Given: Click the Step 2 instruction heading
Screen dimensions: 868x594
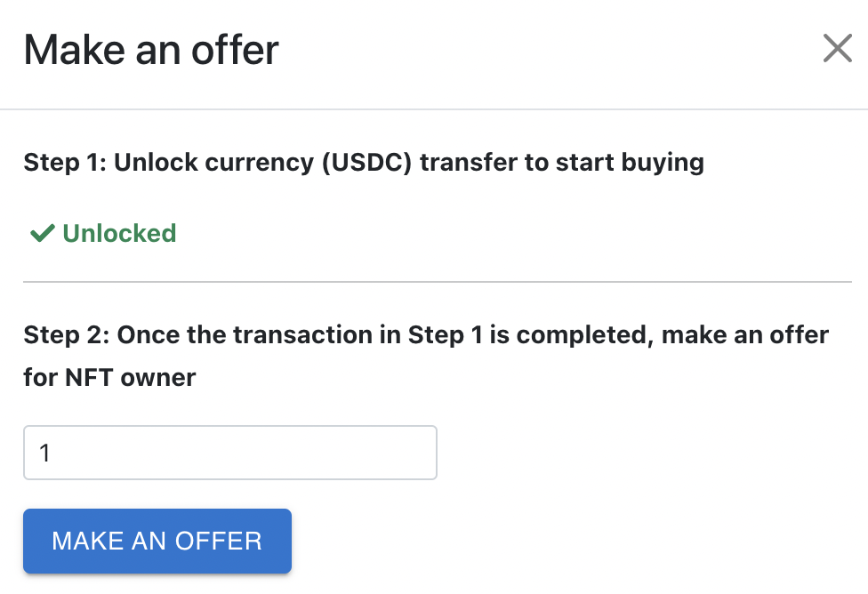Looking at the screenshot, I should click(x=426, y=335).
